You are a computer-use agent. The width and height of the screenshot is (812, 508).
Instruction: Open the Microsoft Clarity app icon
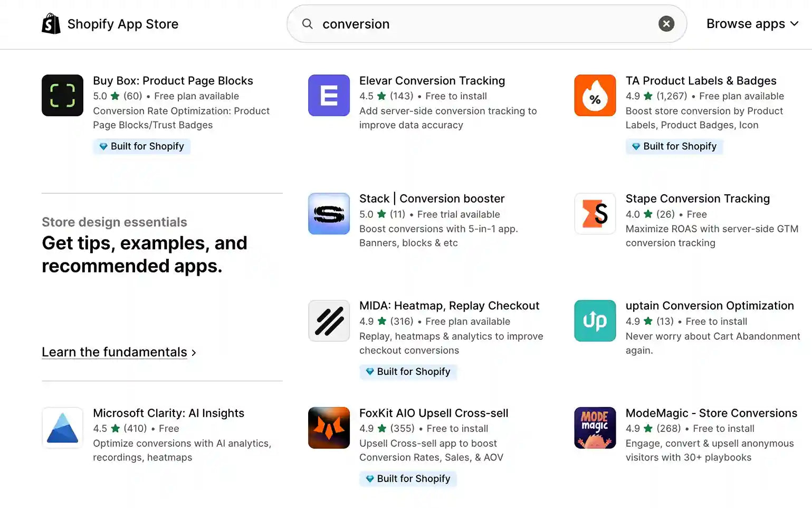[62, 428]
